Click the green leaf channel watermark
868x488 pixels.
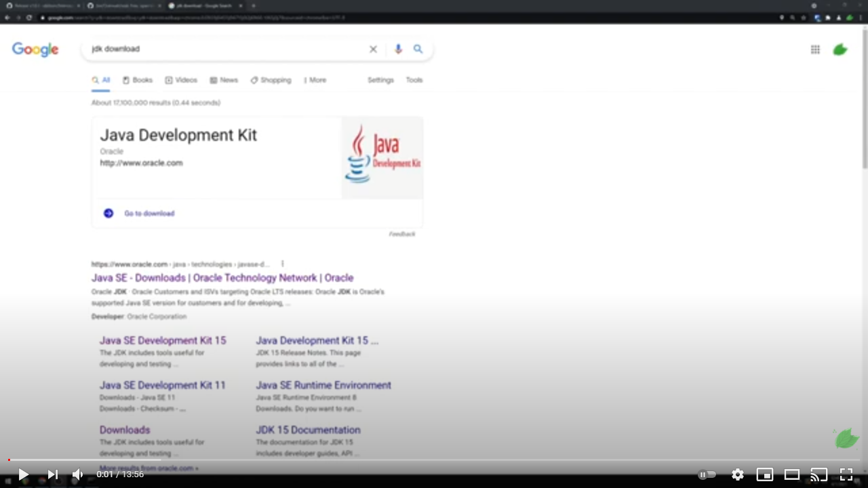click(846, 439)
